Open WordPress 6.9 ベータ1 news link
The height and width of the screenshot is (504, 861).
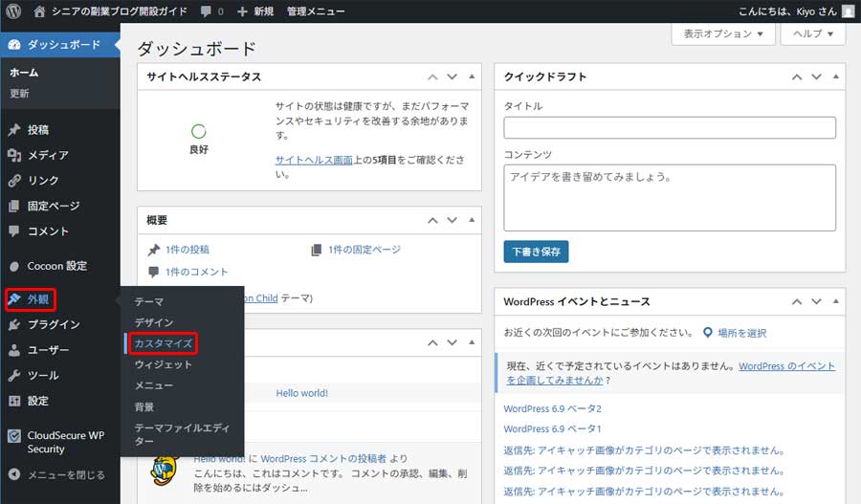552,428
